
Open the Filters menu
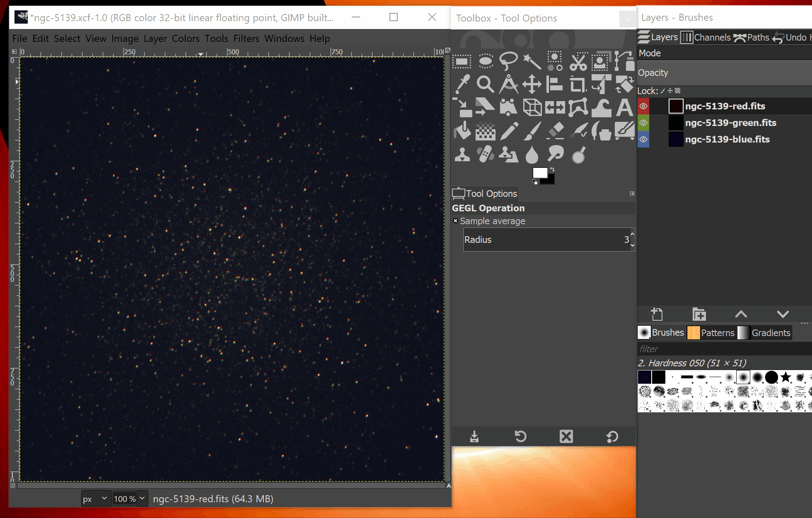(246, 39)
